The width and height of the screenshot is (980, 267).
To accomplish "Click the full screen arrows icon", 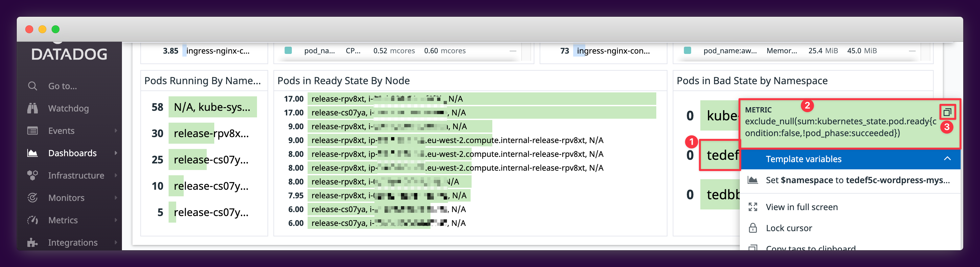I will point(753,207).
